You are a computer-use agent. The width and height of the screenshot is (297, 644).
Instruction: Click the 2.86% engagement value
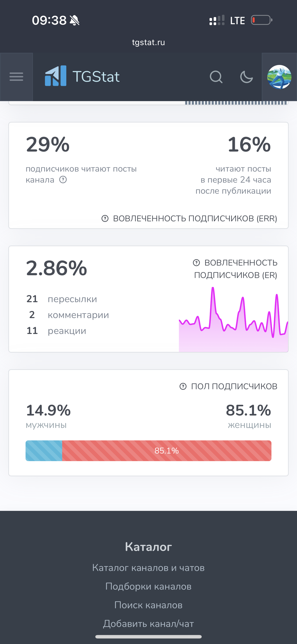click(56, 268)
